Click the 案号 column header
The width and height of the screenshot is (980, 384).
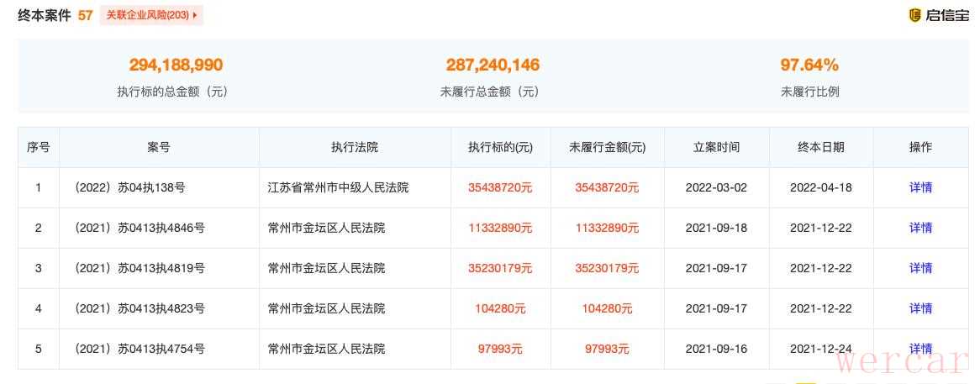pyautogui.click(x=159, y=147)
